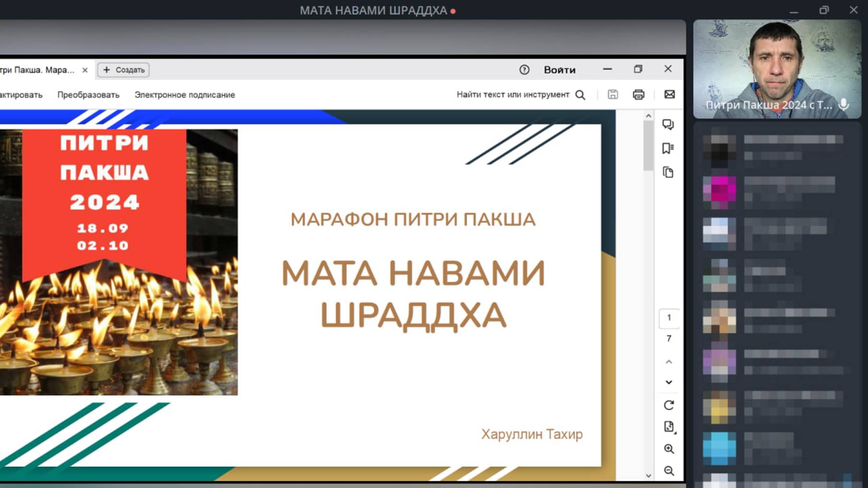Image resolution: width=868 pixels, height=488 pixels.
Task: Save the document using the disk icon
Action: point(613,94)
